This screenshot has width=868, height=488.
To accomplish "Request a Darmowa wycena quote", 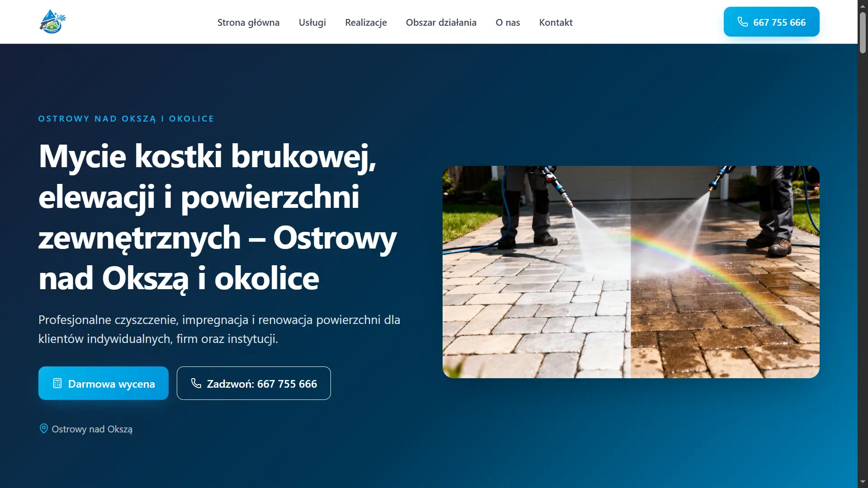I will [104, 383].
